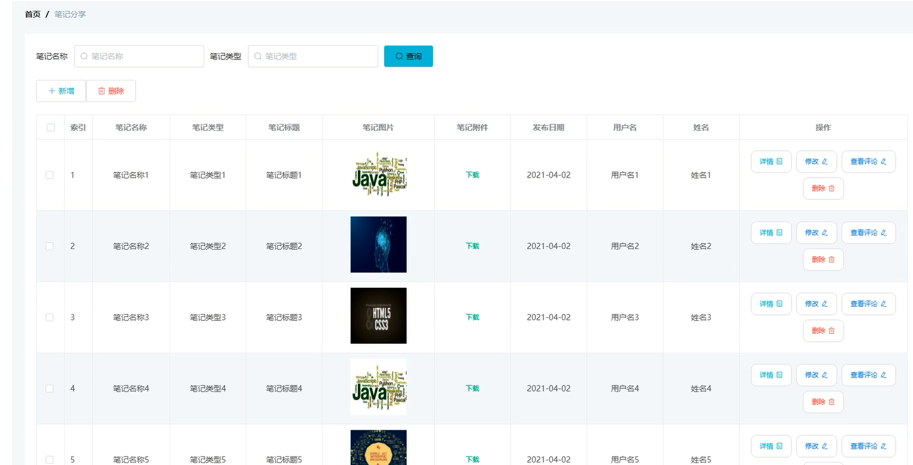Screen dimensions: 913x465
Task: Click the 发布日期 column header
Action: pyautogui.click(x=548, y=127)
